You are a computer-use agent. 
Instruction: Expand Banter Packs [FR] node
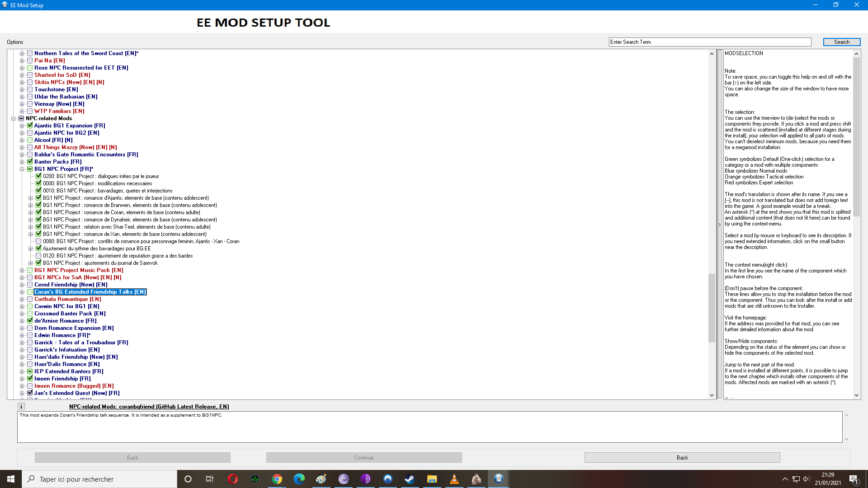click(x=22, y=162)
